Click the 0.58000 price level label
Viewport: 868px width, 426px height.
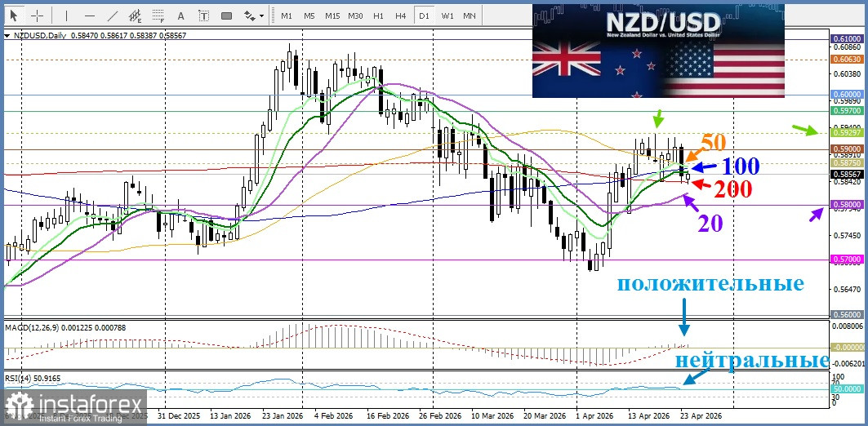click(847, 205)
